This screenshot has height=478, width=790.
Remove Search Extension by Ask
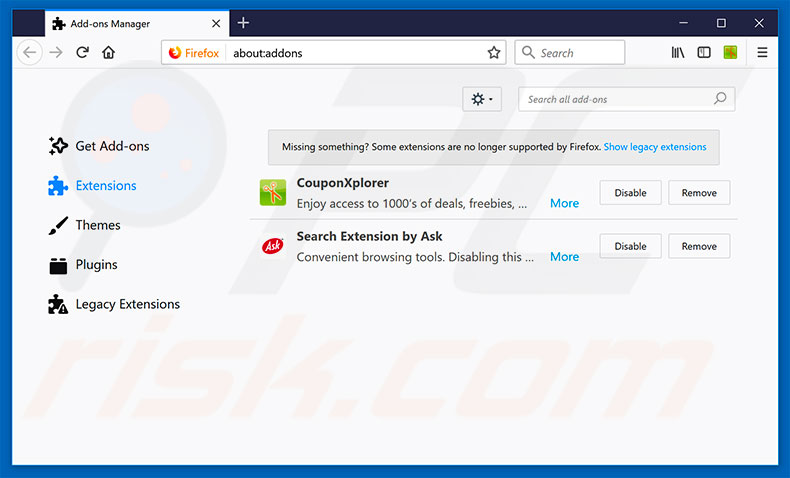click(699, 246)
